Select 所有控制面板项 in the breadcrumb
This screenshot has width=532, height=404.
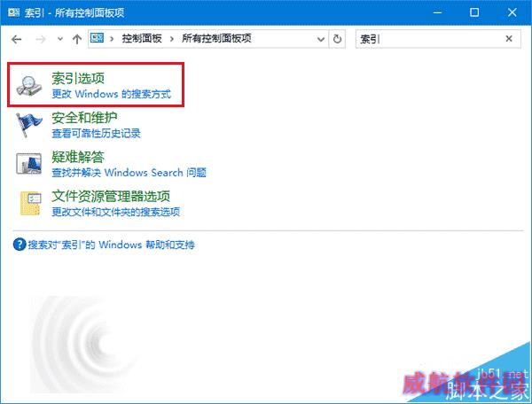pyautogui.click(x=216, y=39)
